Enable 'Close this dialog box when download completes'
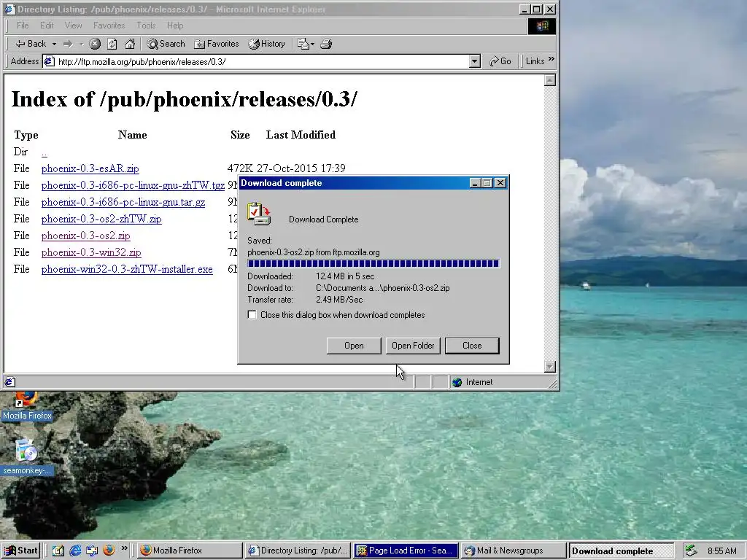The height and width of the screenshot is (560, 747). [x=252, y=315]
